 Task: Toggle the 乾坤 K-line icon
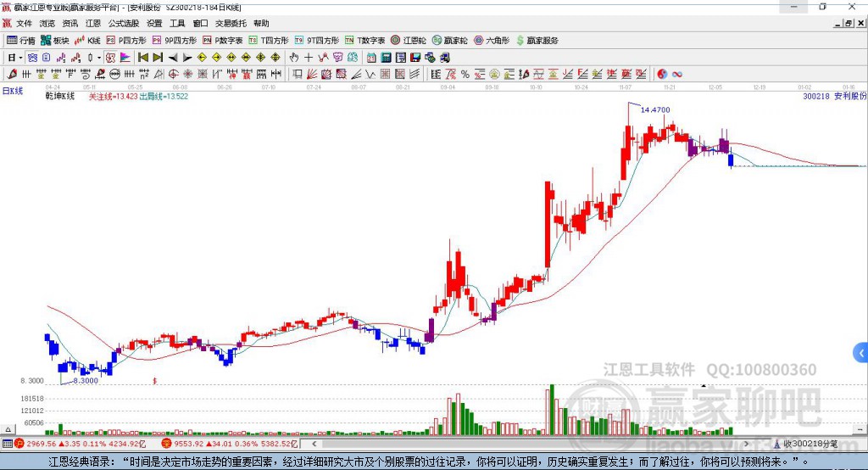pos(111,58)
